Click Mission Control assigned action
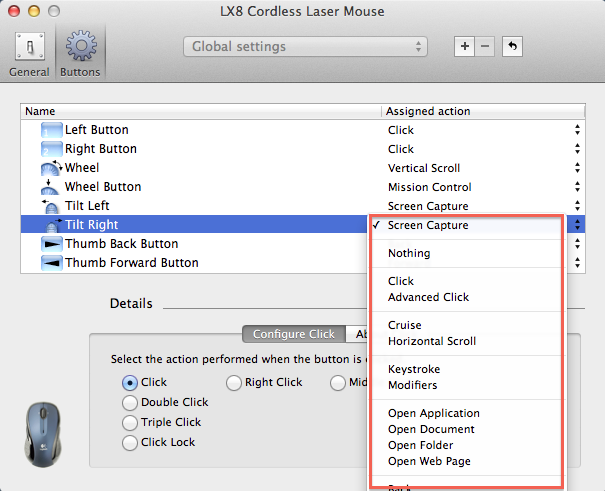The image size is (605, 491). click(x=430, y=187)
